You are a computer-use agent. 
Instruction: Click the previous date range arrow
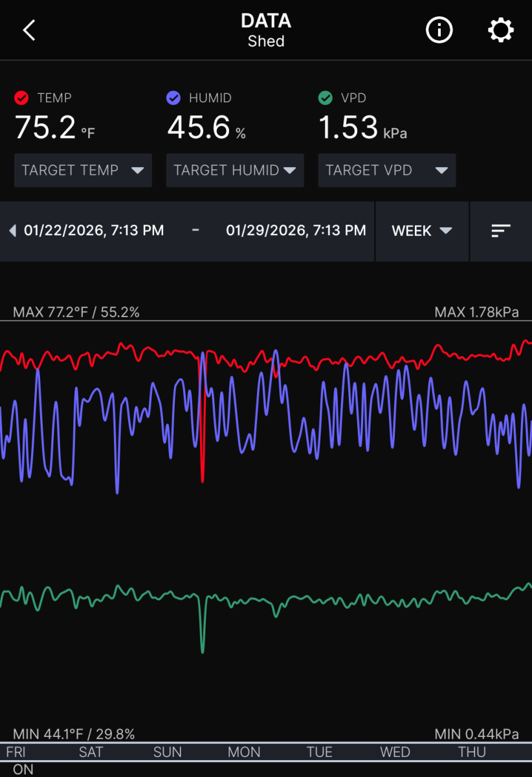coord(12,231)
